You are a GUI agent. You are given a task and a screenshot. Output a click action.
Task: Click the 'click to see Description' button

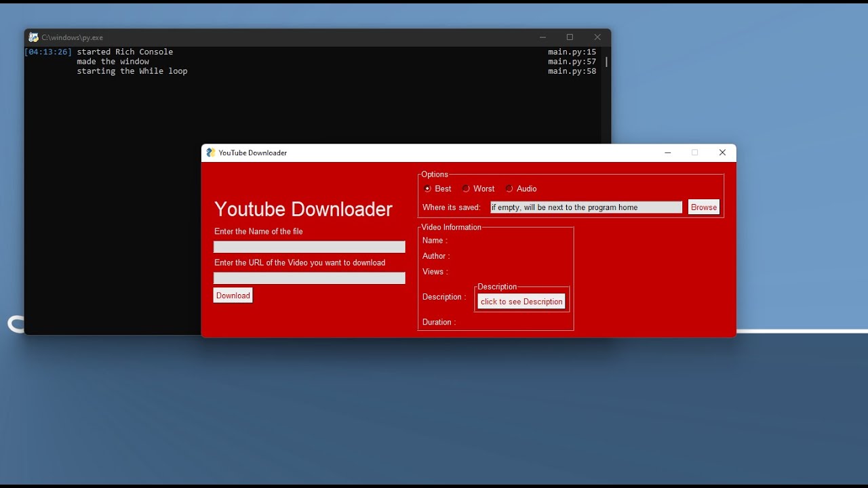click(521, 302)
